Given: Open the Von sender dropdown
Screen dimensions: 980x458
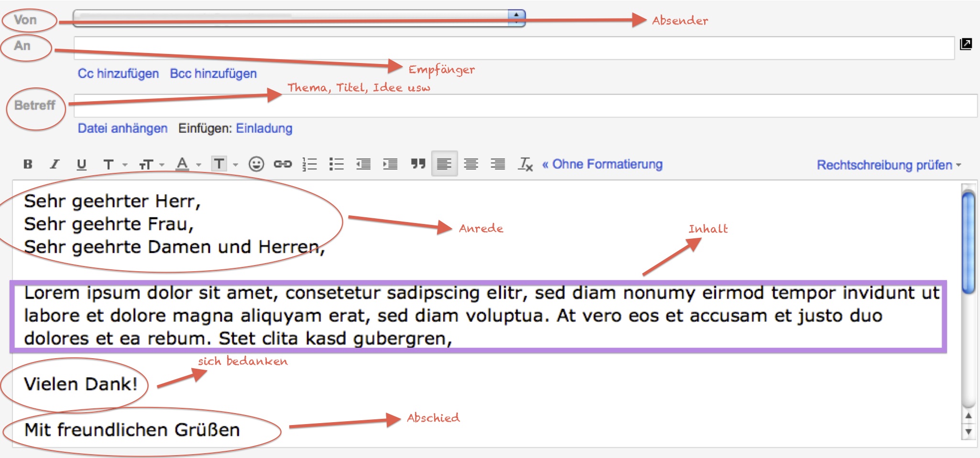Looking at the screenshot, I should point(299,18).
